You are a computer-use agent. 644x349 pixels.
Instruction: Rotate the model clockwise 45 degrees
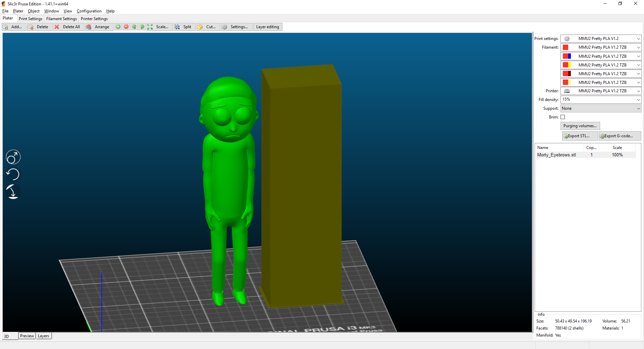pyautogui.click(x=142, y=27)
